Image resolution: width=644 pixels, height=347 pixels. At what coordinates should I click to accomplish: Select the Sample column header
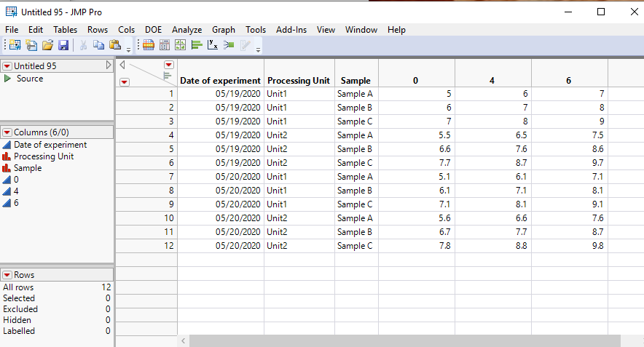[x=356, y=81]
